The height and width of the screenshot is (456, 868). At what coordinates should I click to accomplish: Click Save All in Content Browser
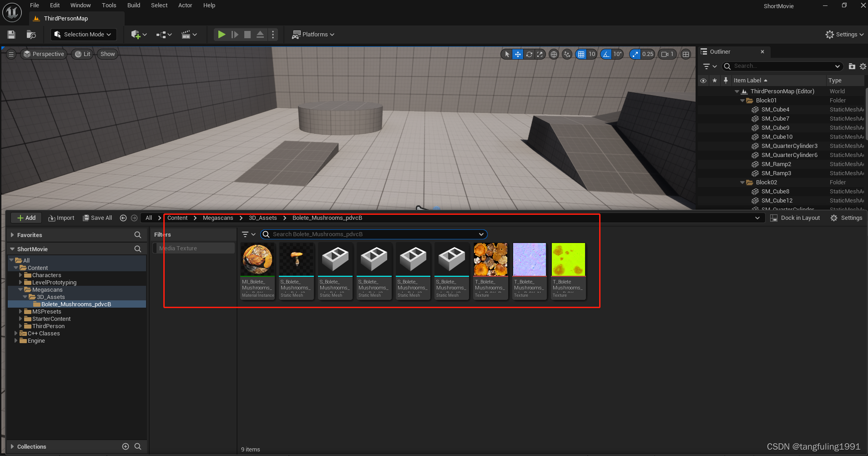coord(97,218)
